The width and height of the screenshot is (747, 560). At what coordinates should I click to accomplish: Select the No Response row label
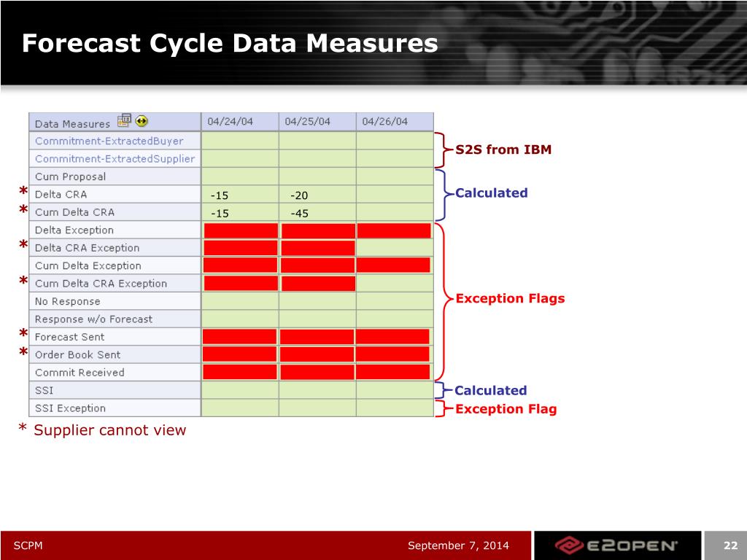pyautogui.click(x=68, y=301)
